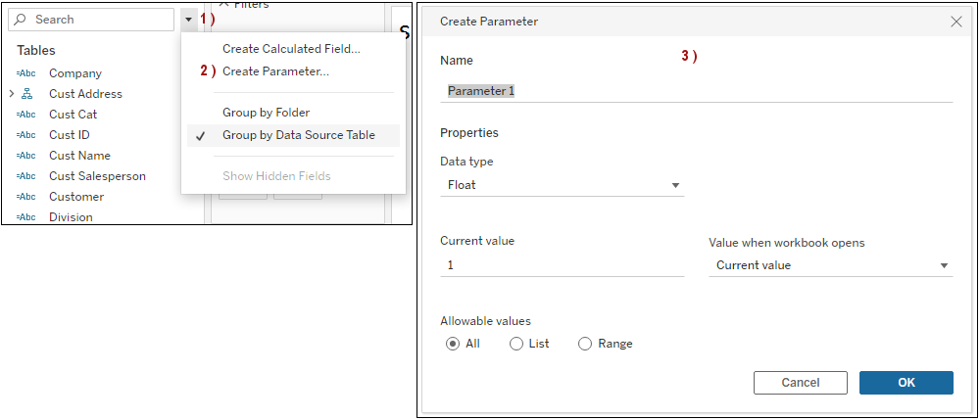Click the Parameter 1 name field
Viewport: 980px width, 420px height.
pyautogui.click(x=696, y=91)
